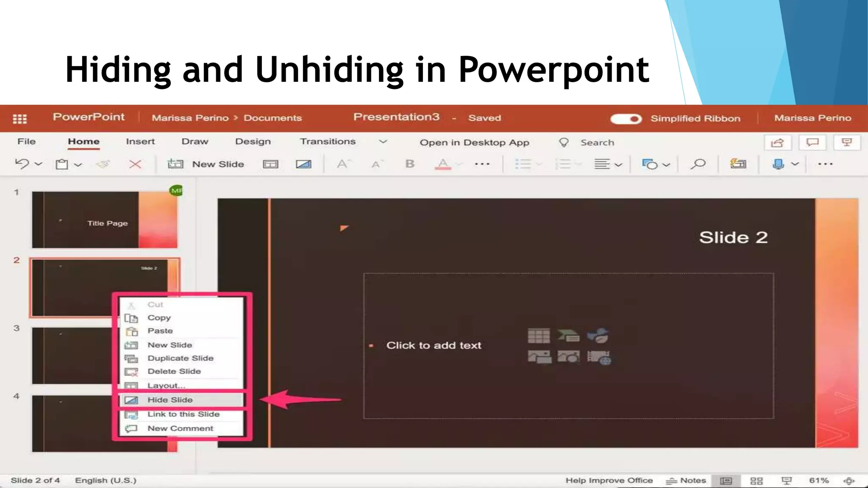Click the Fit to window icon
The width and height of the screenshot is (868, 488).
[849, 481]
